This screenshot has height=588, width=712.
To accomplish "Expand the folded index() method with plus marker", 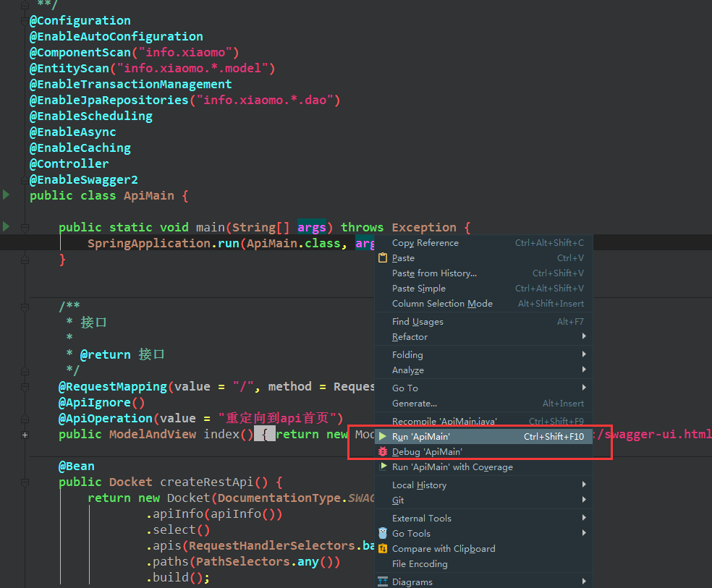I will click(x=25, y=435).
